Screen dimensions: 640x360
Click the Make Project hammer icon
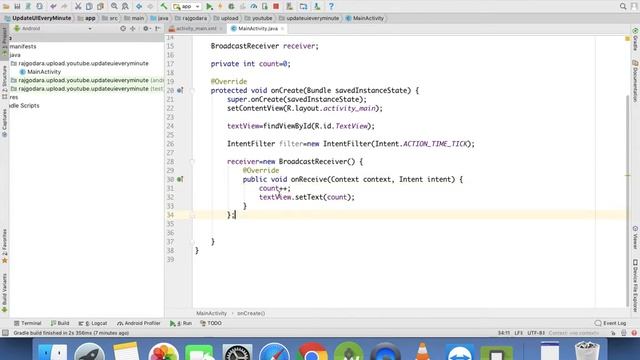click(x=164, y=6)
